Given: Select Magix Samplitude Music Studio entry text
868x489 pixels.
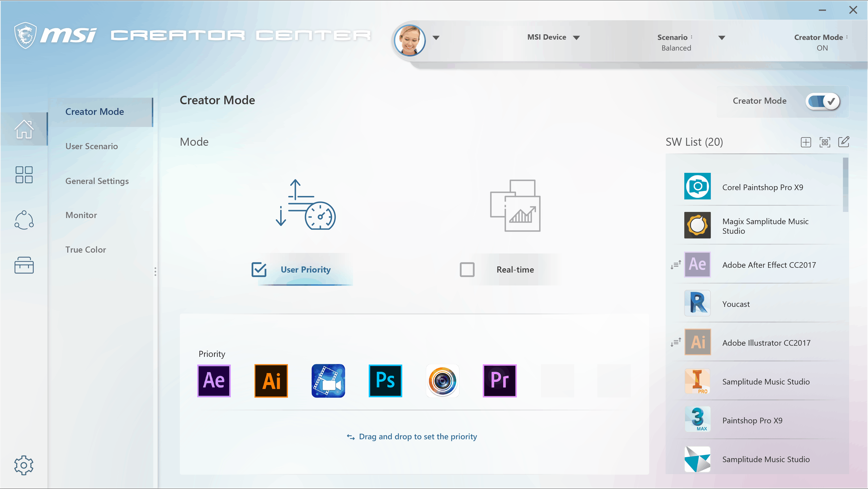Looking at the screenshot, I should (765, 226).
